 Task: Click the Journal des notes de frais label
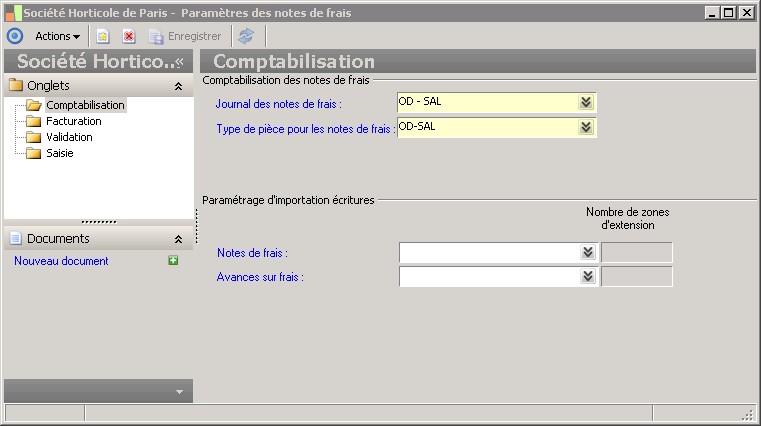(279, 104)
